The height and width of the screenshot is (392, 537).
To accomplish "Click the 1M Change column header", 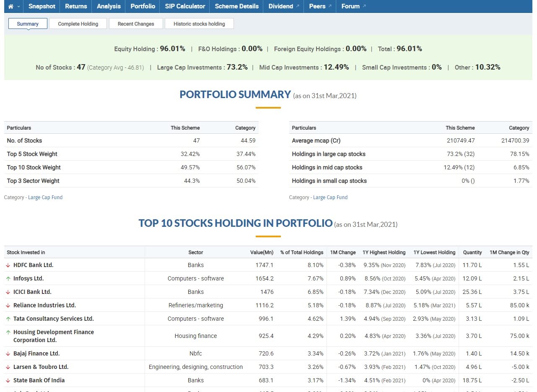I will coord(343,252).
